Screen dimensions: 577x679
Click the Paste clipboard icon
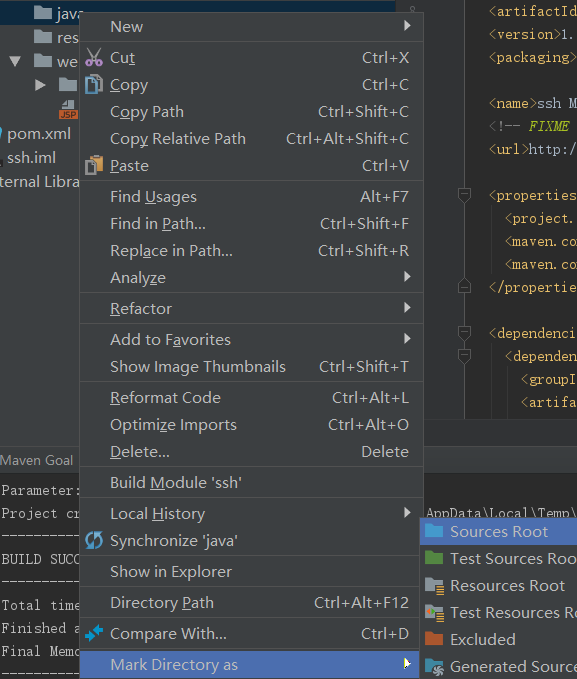pos(94,165)
